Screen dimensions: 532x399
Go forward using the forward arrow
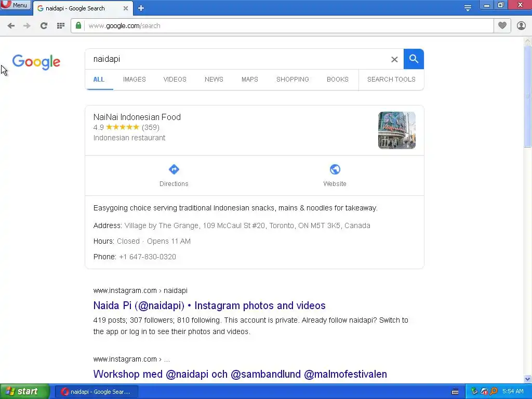pyautogui.click(x=27, y=26)
